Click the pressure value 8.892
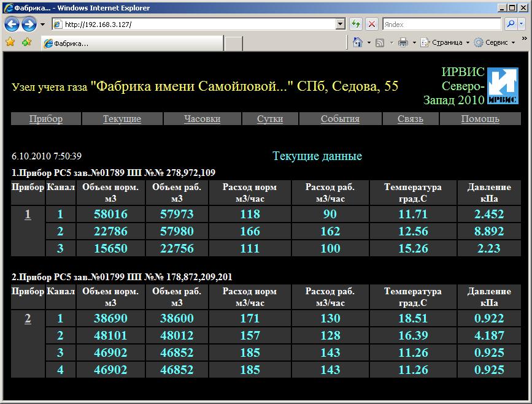Screen dimensions: 532x404 coord(489,232)
